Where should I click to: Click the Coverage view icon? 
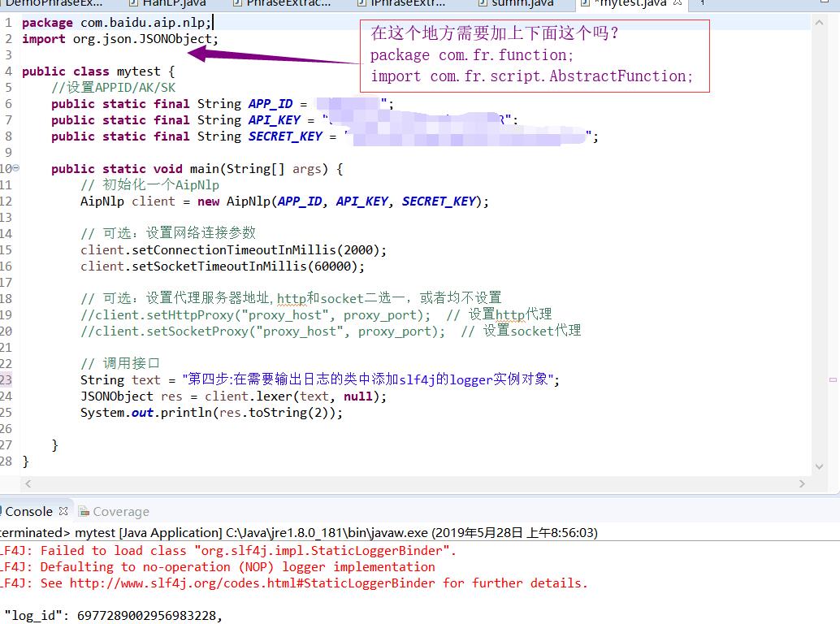(84, 512)
